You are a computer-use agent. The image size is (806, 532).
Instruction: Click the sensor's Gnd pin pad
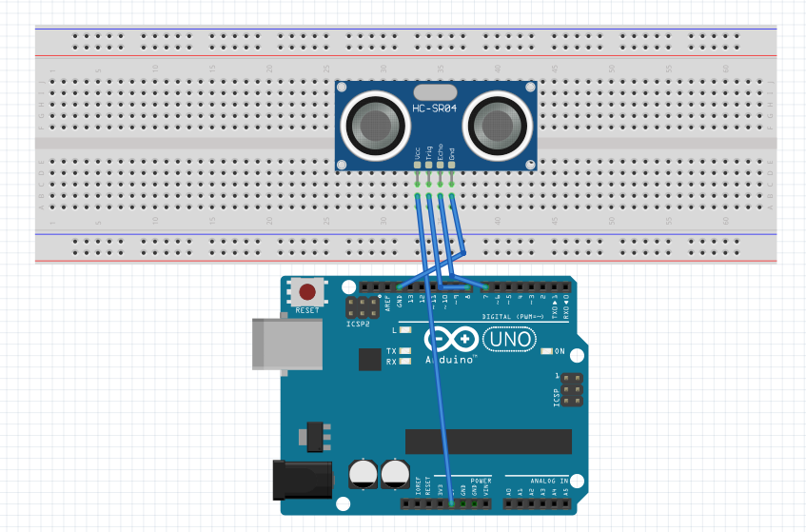[451, 165]
